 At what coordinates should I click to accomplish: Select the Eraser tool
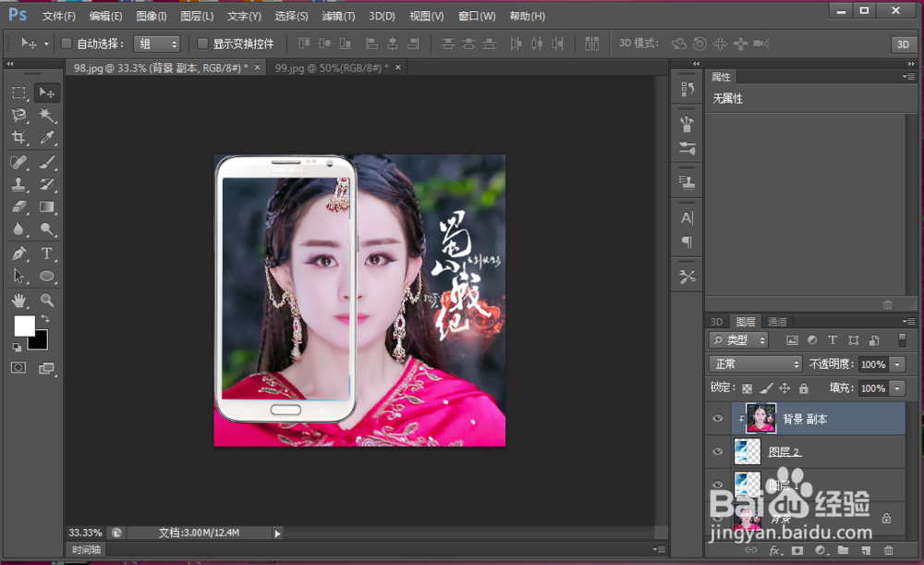(18, 206)
